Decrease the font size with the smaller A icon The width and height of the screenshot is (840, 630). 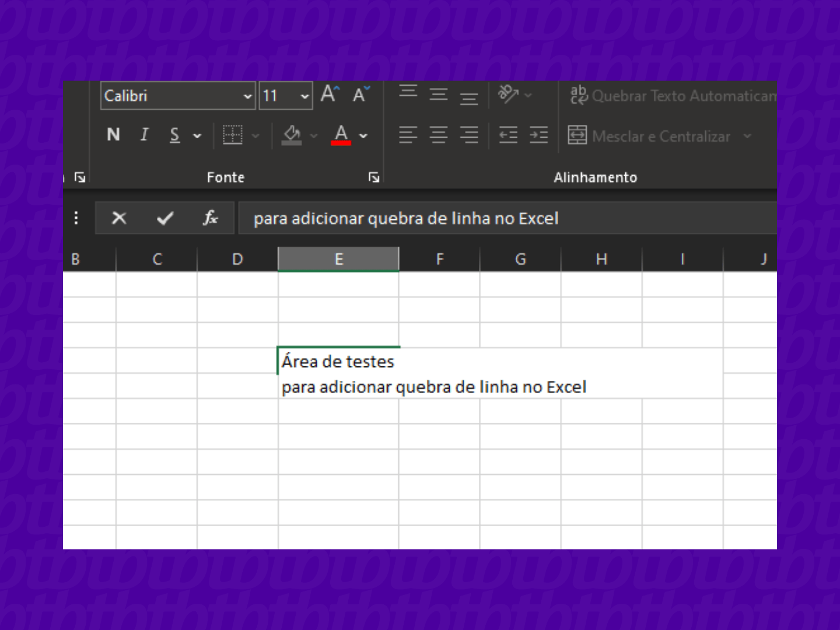tap(358, 94)
